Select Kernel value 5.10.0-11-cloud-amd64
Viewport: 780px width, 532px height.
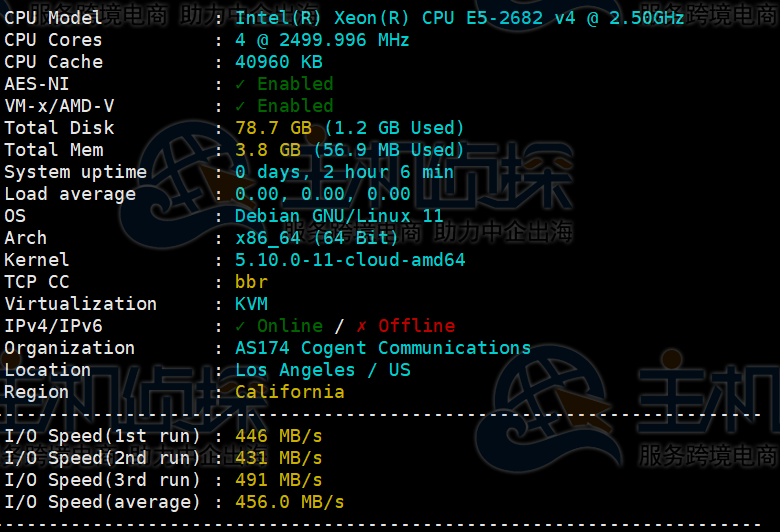pyautogui.click(x=350, y=260)
